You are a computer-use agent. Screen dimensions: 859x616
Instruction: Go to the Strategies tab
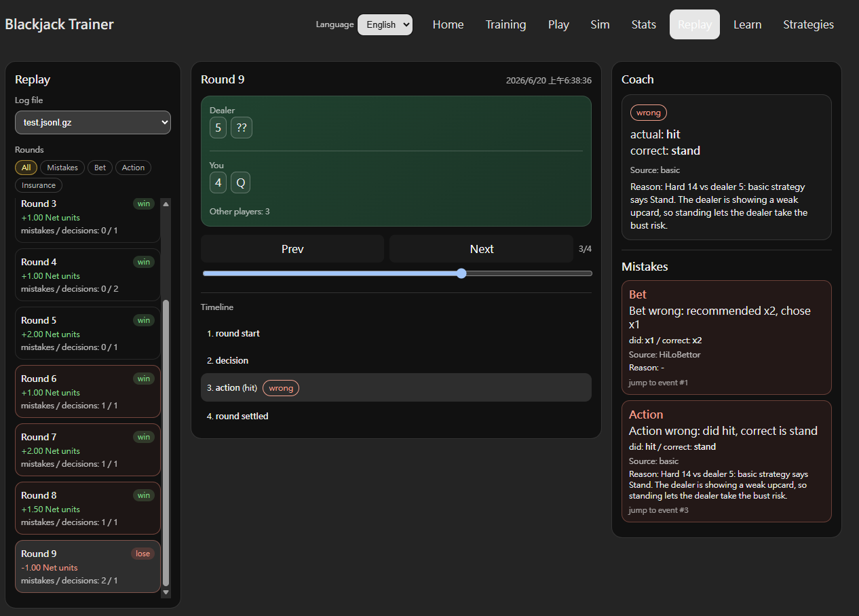tap(808, 24)
